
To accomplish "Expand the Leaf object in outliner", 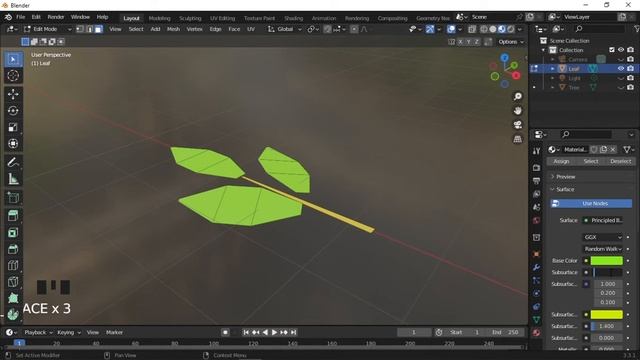I will point(553,69).
